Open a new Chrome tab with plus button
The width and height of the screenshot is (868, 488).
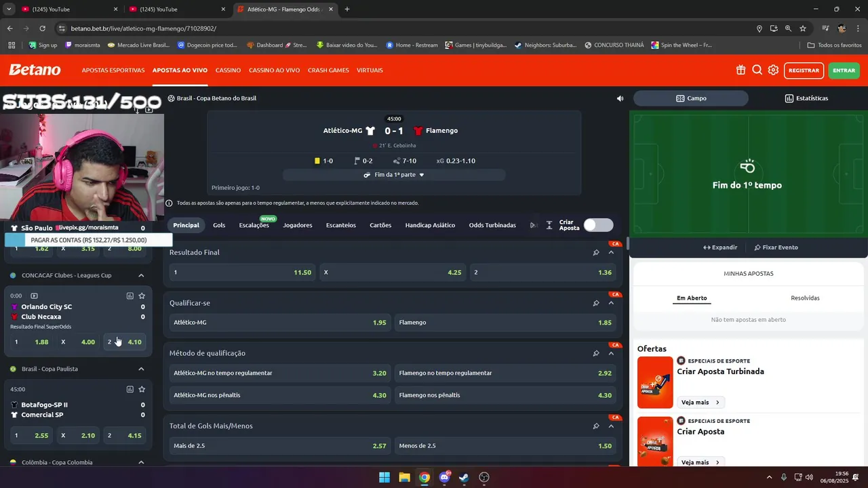pyautogui.click(x=347, y=9)
